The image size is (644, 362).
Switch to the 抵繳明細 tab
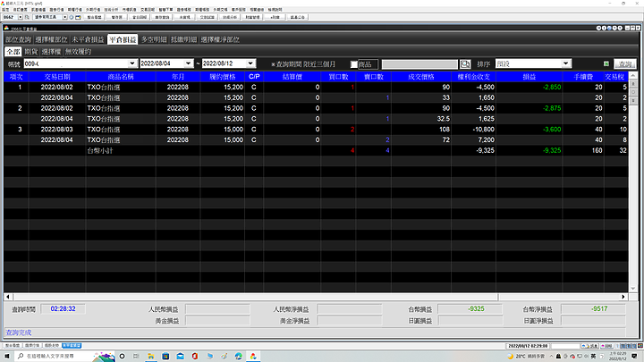tap(183, 40)
